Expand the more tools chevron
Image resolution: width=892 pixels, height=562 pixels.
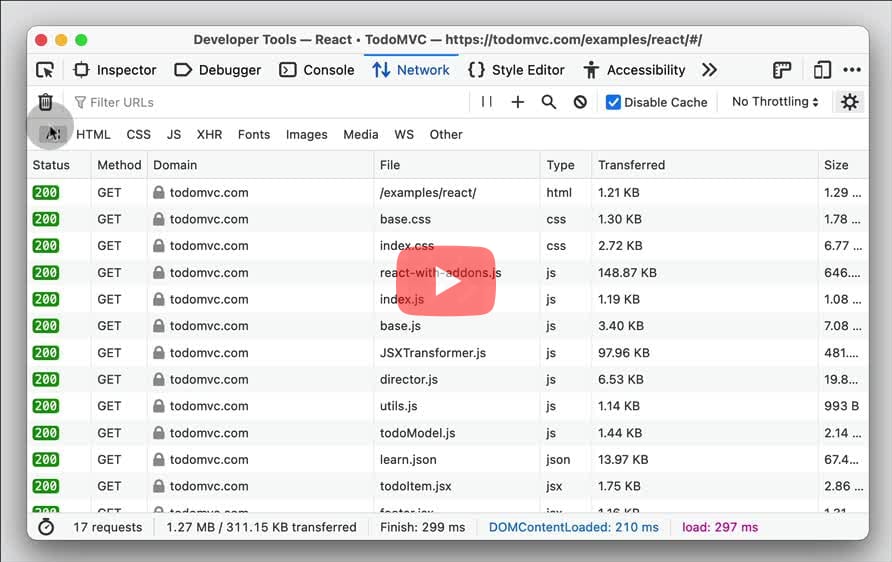tap(709, 70)
